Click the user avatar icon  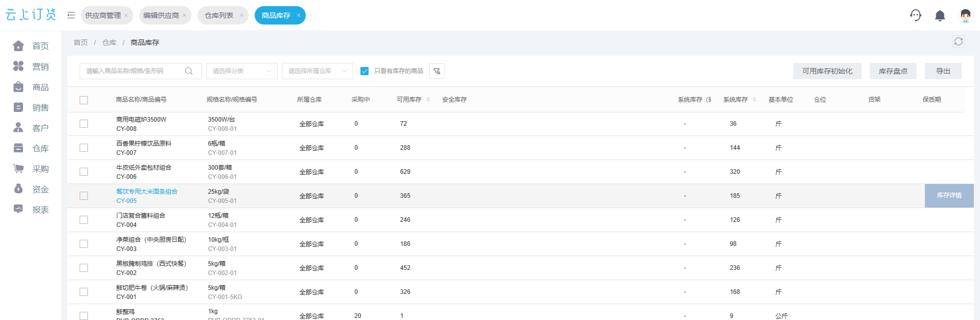point(965,16)
